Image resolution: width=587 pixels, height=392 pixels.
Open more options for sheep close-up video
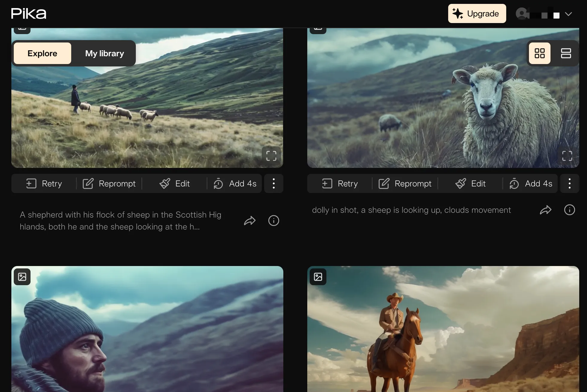point(569,183)
